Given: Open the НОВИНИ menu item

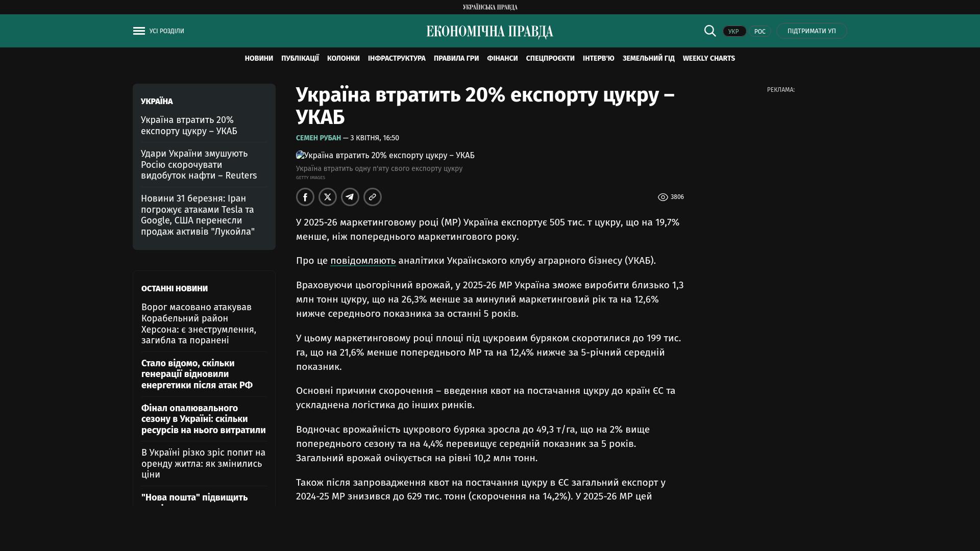Looking at the screenshot, I should coord(259,59).
